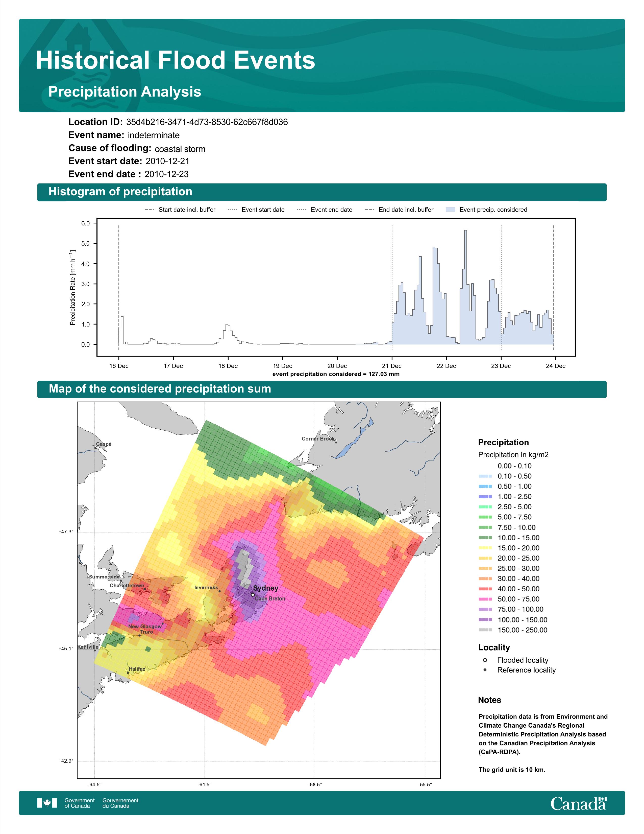The image size is (644, 834).
Task: Click the 15.00 - 20.00 legend swatch
Action: tap(485, 548)
